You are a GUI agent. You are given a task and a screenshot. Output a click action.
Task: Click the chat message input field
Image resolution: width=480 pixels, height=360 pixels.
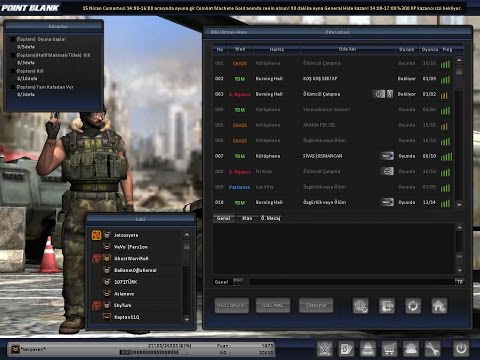click(x=352, y=282)
